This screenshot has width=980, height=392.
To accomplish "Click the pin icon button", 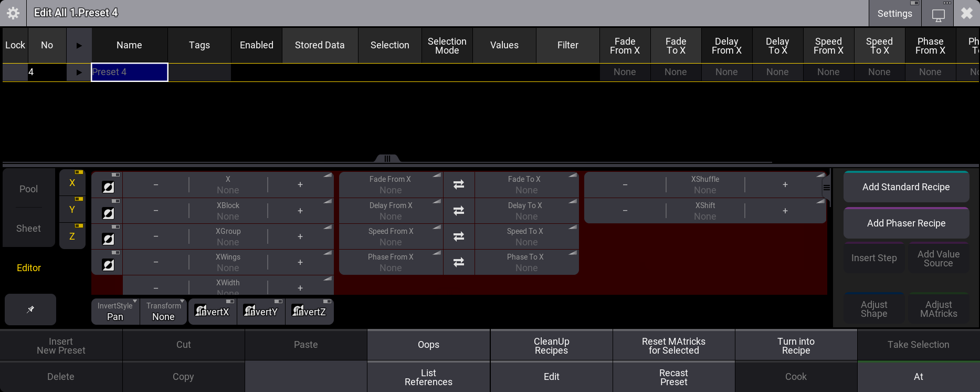I will click(x=30, y=310).
